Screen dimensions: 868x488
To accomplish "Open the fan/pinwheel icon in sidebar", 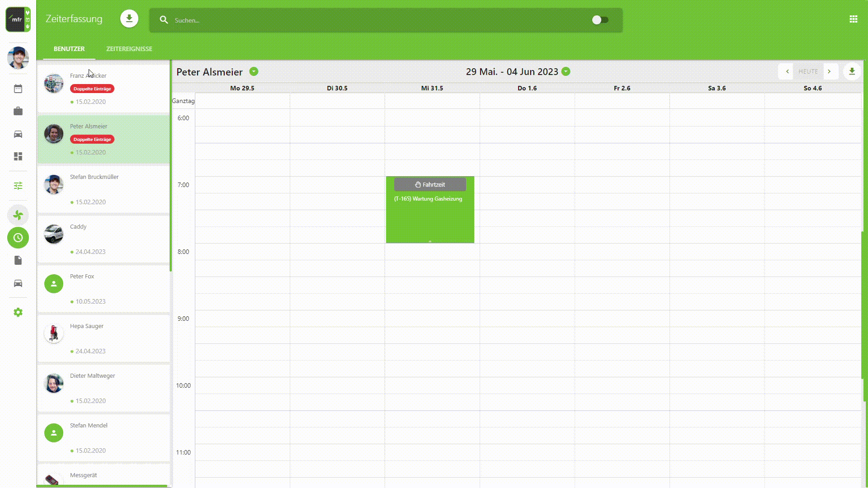I will click(x=18, y=215).
